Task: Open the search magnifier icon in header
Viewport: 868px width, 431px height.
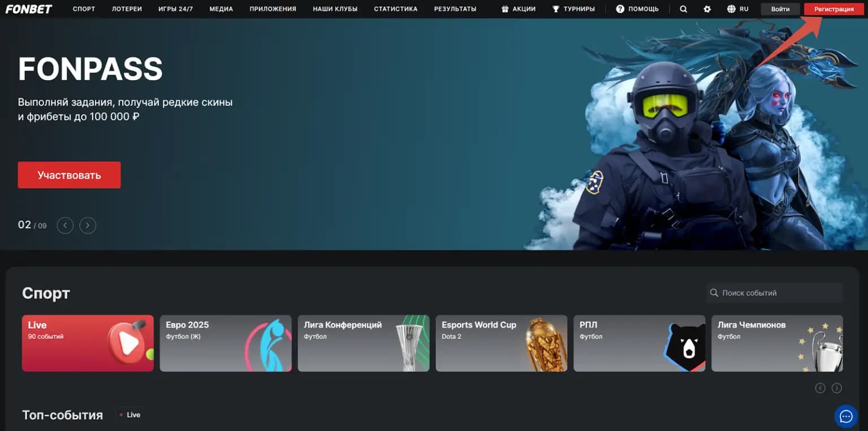Action: (x=683, y=9)
